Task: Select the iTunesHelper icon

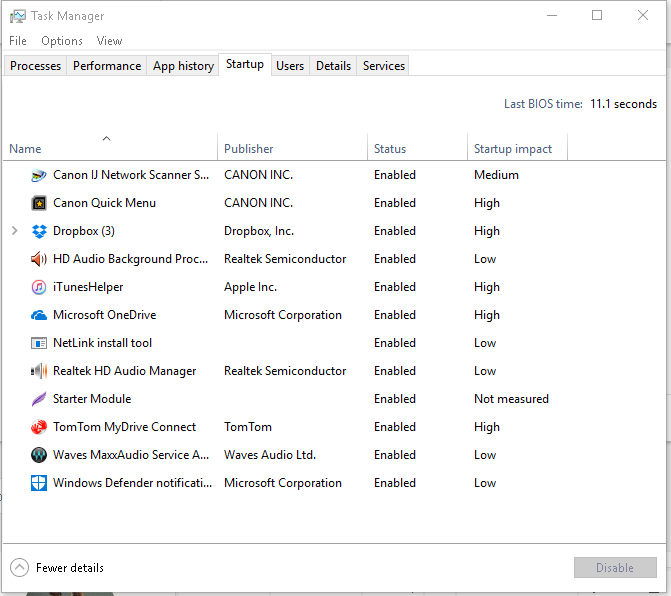Action: pyautogui.click(x=39, y=287)
